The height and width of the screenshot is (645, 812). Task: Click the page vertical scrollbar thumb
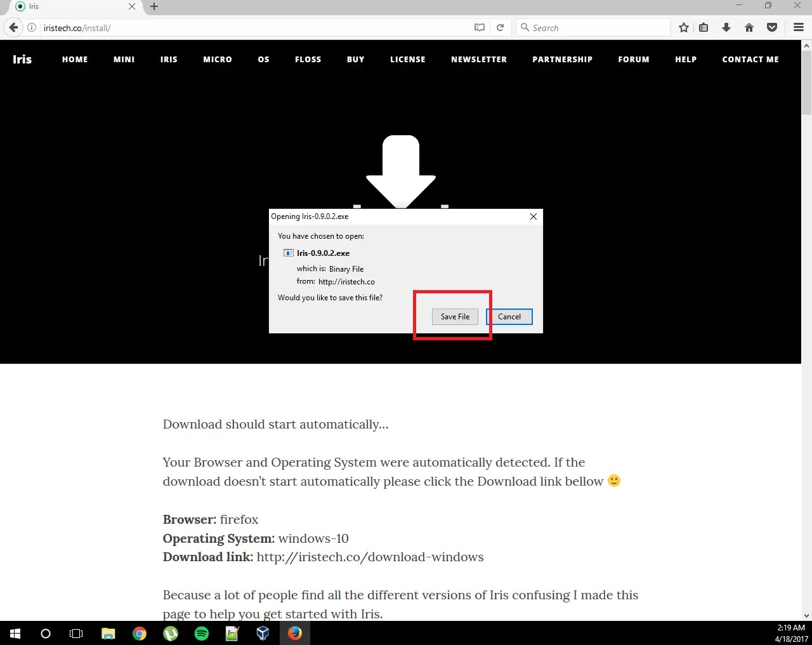tap(806, 83)
